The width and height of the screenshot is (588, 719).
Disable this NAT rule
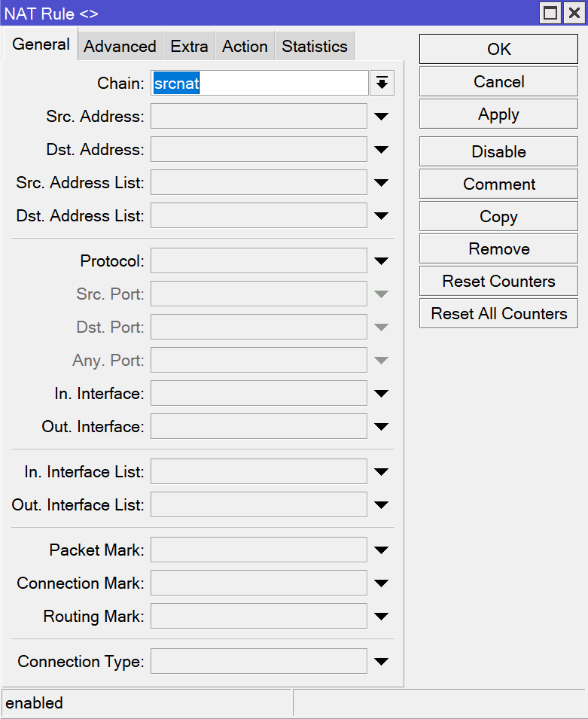tap(498, 151)
